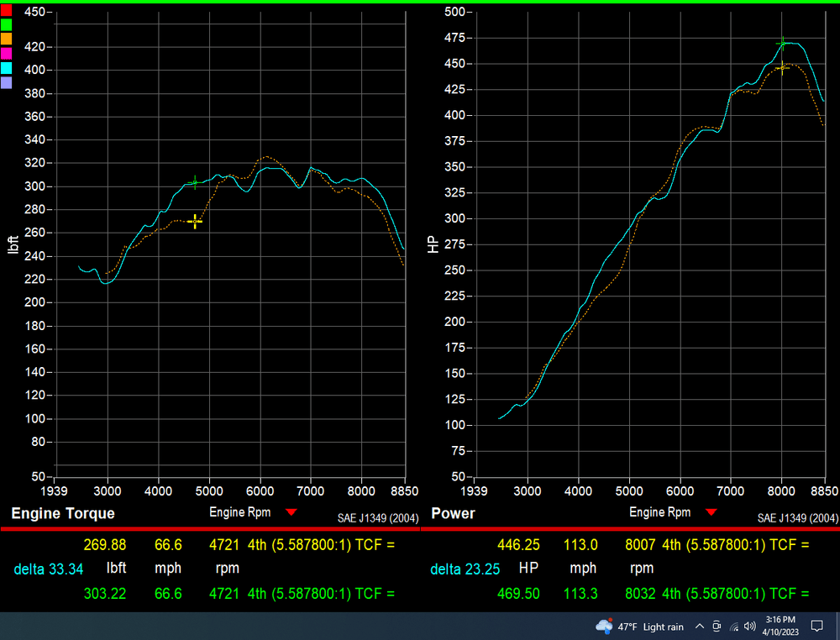Image resolution: width=840 pixels, height=640 pixels.
Task: Open the Power graph's Engine Rpm dropdown
Action: [x=711, y=512]
